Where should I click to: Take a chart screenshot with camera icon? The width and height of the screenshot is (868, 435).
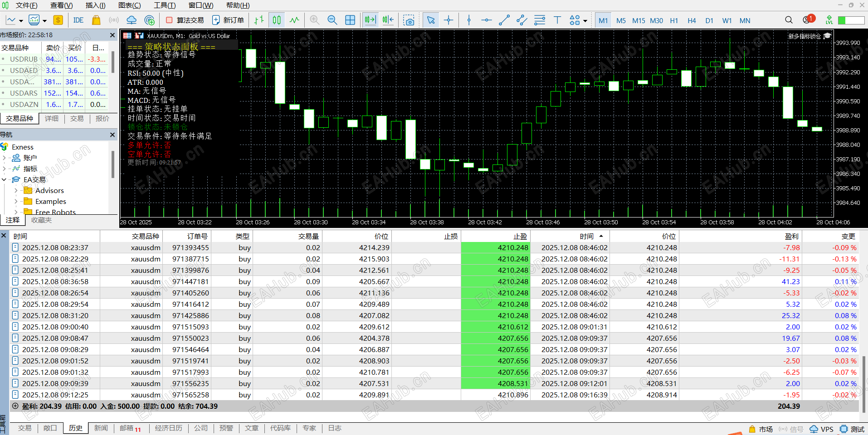point(409,20)
